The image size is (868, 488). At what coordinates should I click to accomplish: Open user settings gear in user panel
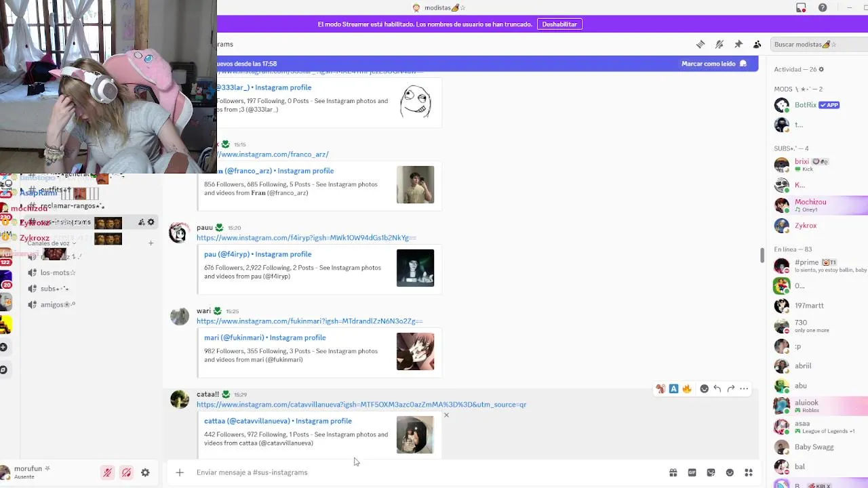pos(145,473)
